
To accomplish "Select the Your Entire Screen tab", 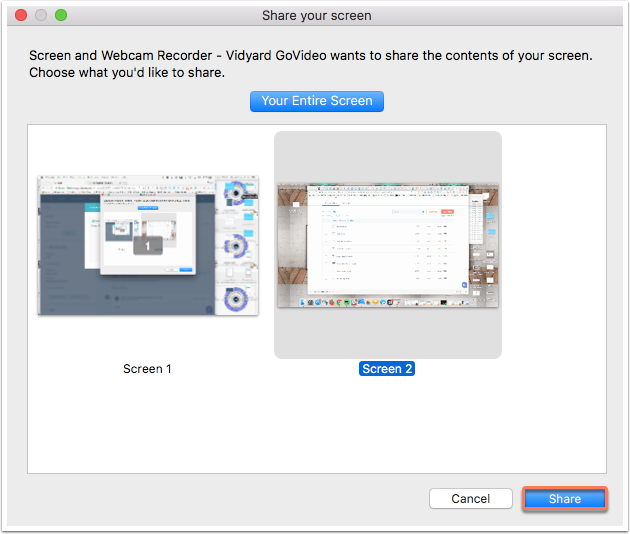I will coord(317,101).
